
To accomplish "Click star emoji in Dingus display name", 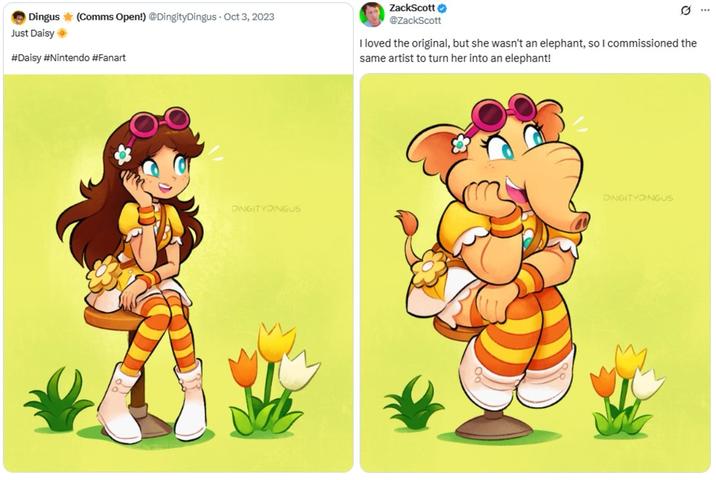I will [x=68, y=17].
